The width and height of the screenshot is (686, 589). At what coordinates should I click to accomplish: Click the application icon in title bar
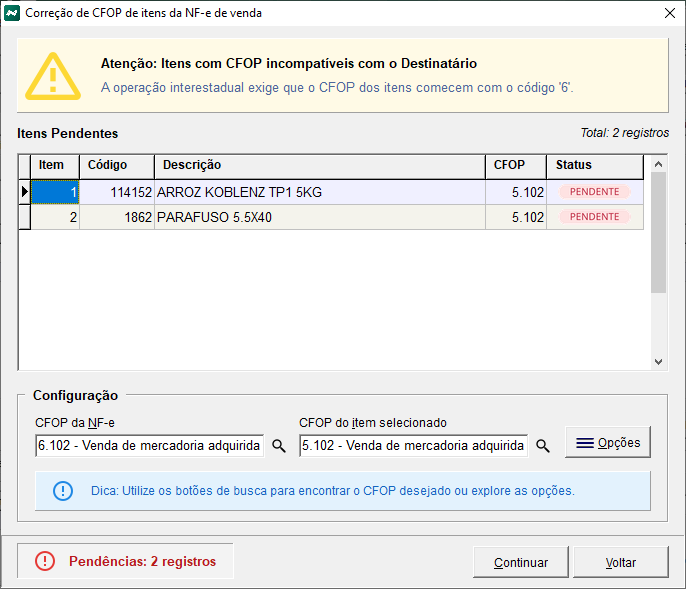point(12,13)
